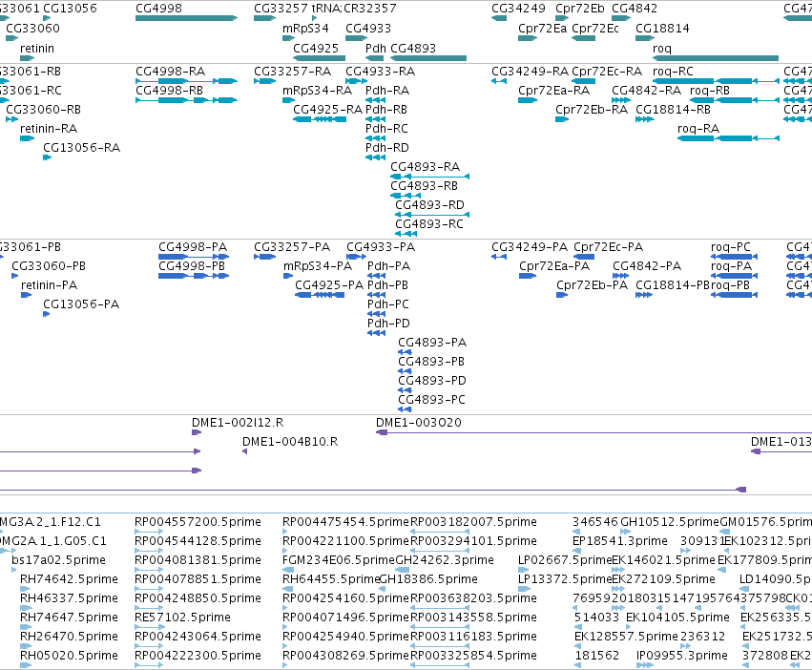Click the CG4925-RA transcript label

(327, 110)
